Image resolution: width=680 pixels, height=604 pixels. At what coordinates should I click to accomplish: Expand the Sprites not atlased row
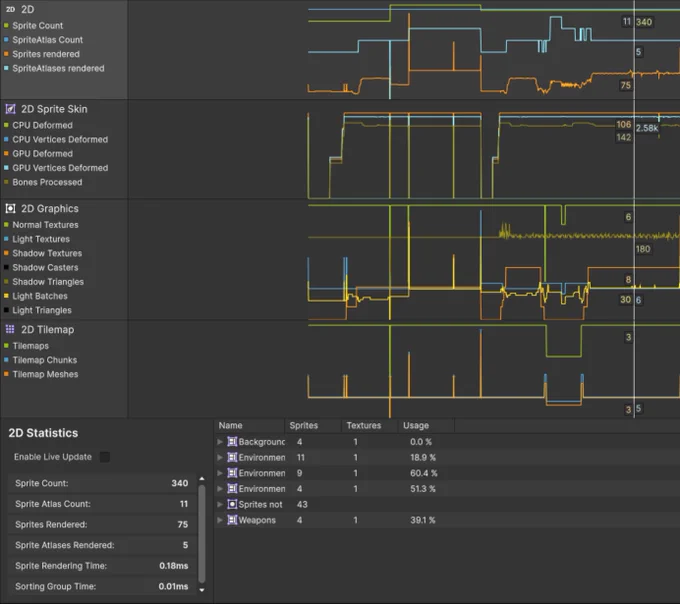[x=220, y=504]
